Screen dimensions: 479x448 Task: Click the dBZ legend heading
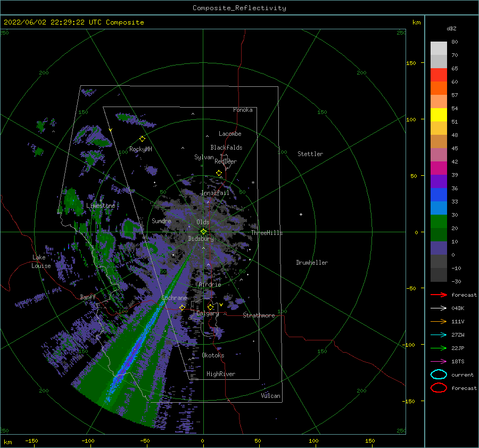(451, 28)
